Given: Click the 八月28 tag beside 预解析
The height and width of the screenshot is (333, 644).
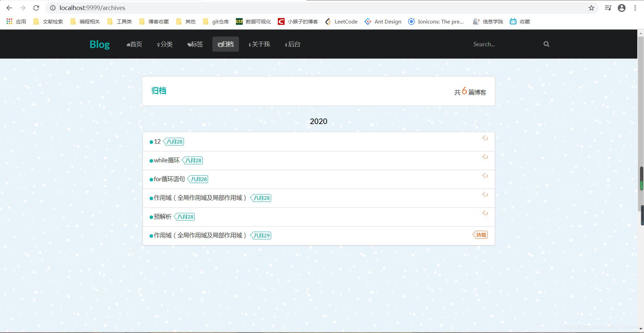Looking at the screenshot, I should point(185,217).
